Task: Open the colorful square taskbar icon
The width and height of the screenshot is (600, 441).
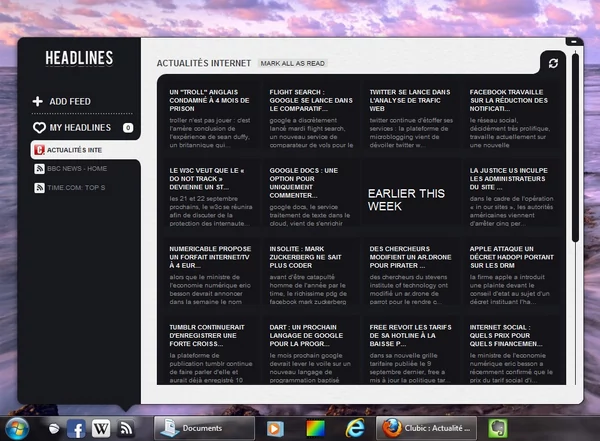Action: click(315, 428)
